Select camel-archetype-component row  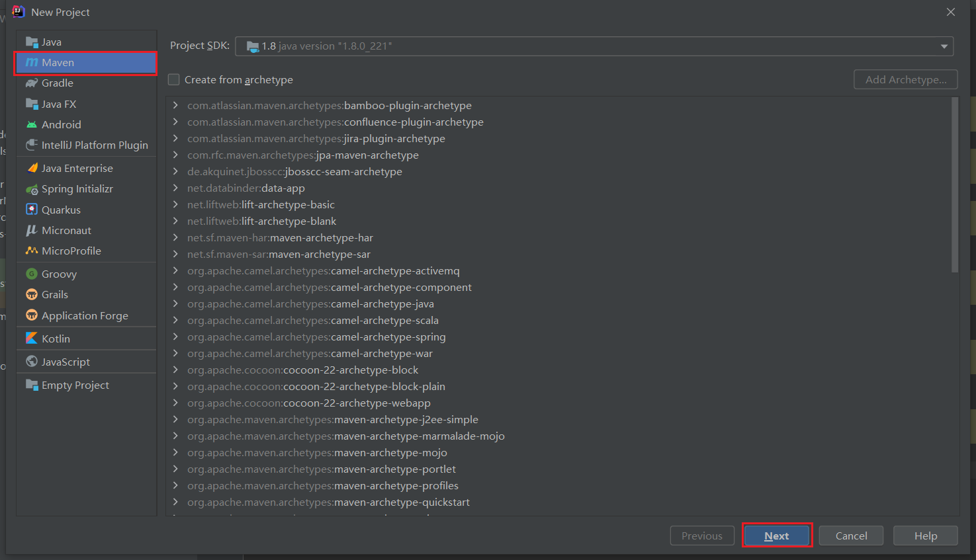[558, 287]
